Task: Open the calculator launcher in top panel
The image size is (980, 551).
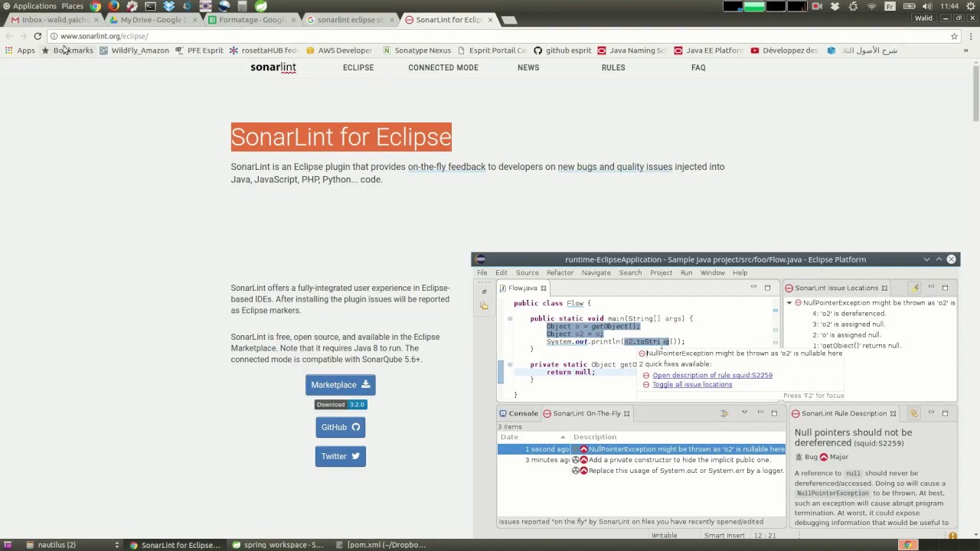Action: tap(242, 6)
